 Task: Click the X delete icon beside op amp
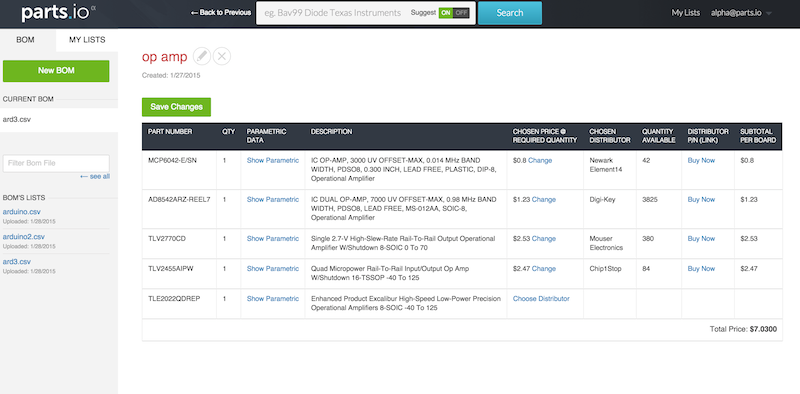[x=221, y=56]
